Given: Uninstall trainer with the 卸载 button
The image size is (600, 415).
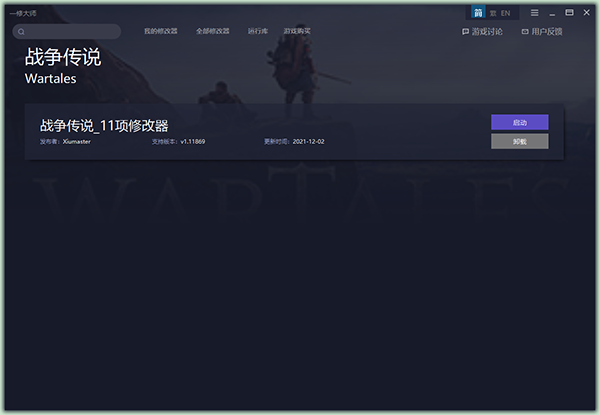Looking at the screenshot, I should point(520,142).
